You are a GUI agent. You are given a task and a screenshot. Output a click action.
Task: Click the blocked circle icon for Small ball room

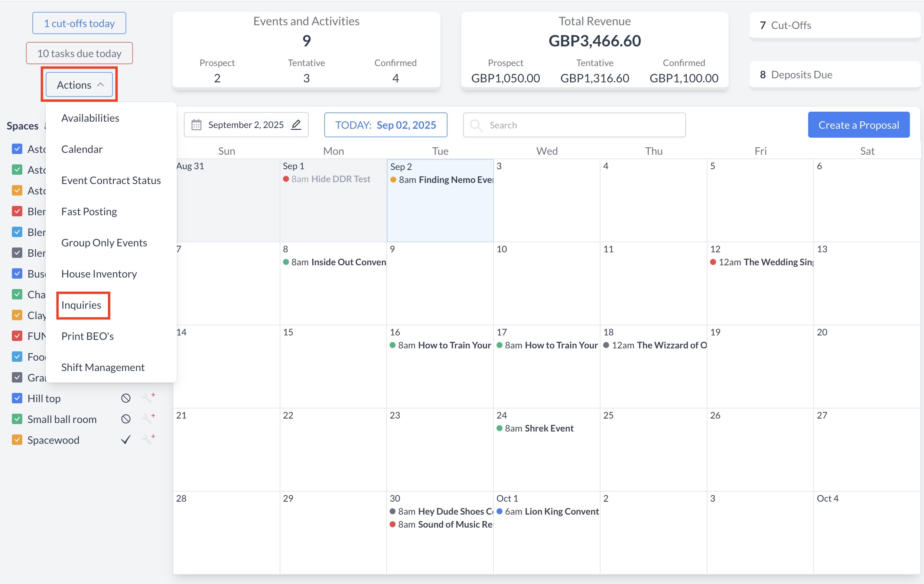tap(126, 419)
